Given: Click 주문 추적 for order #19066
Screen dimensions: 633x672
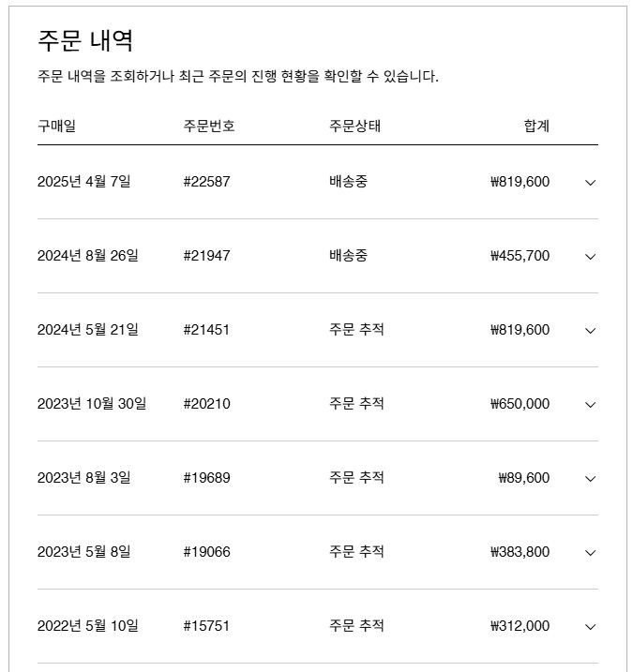Looking at the screenshot, I should pos(356,552).
